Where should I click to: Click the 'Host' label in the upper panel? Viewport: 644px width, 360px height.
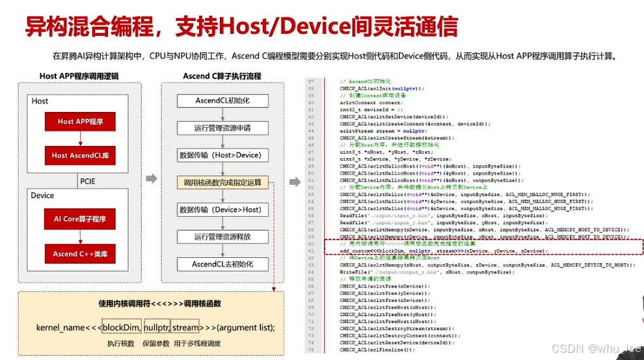point(40,101)
